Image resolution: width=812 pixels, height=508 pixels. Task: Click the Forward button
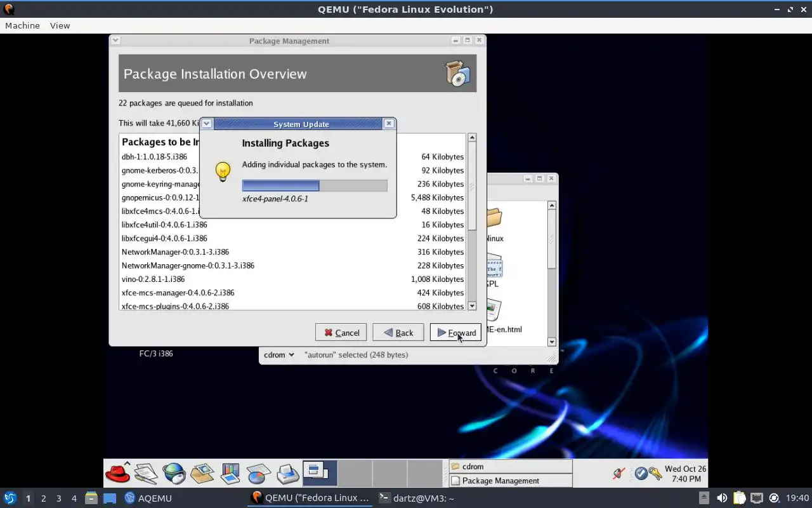pyautogui.click(x=455, y=332)
